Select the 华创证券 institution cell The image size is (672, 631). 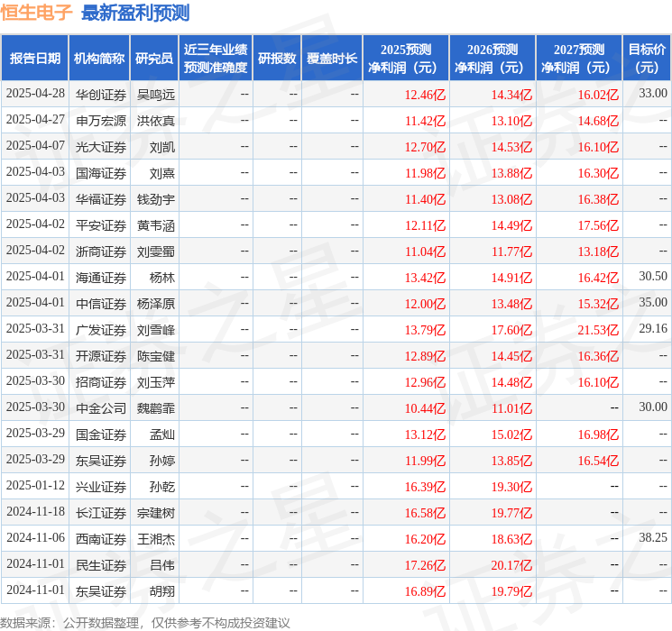pos(101,95)
